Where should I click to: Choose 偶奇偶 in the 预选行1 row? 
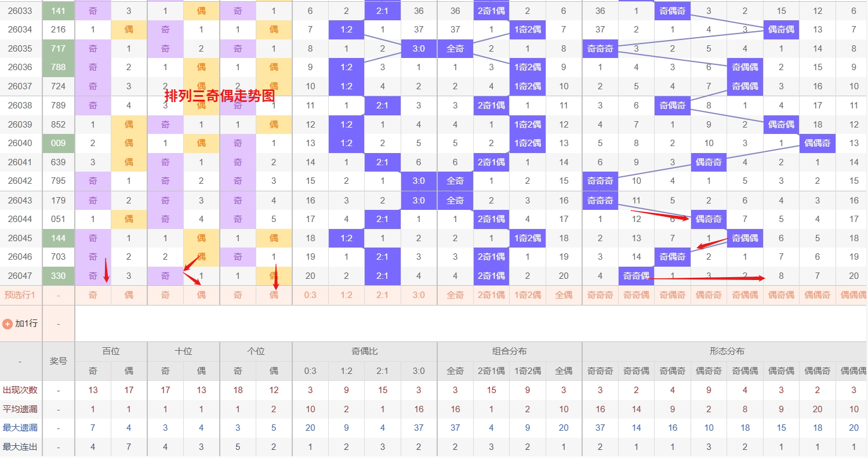pyautogui.click(x=781, y=295)
